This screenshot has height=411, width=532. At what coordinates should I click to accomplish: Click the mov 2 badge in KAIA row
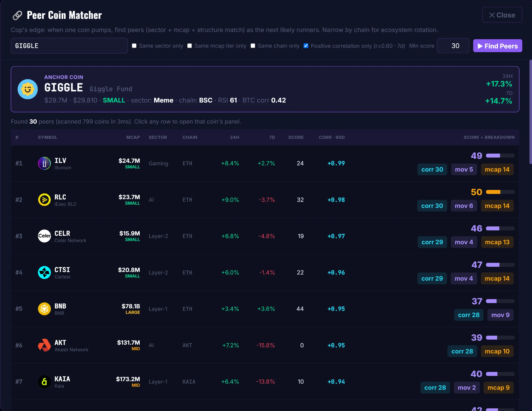[467, 388]
